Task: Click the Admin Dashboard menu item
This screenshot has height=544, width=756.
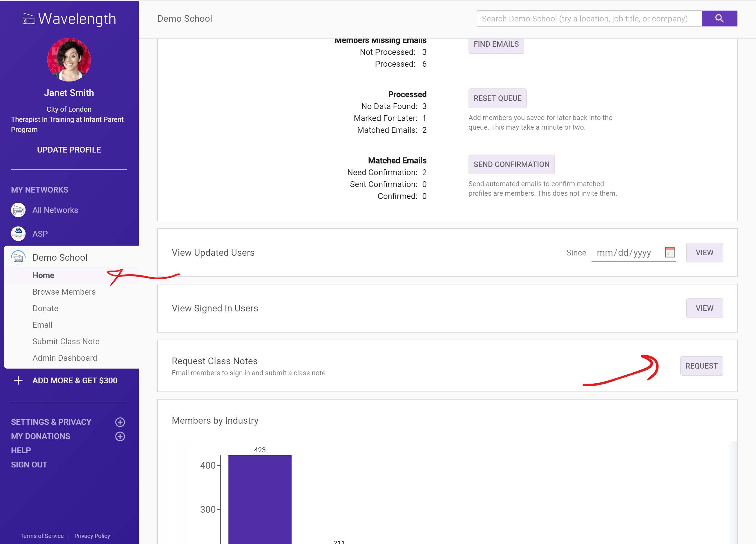Action: [x=65, y=358]
